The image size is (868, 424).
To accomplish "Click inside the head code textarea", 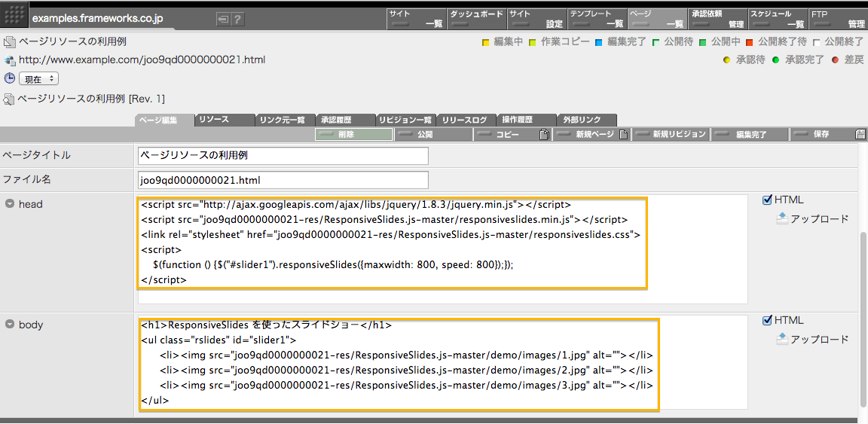I will coord(442,249).
